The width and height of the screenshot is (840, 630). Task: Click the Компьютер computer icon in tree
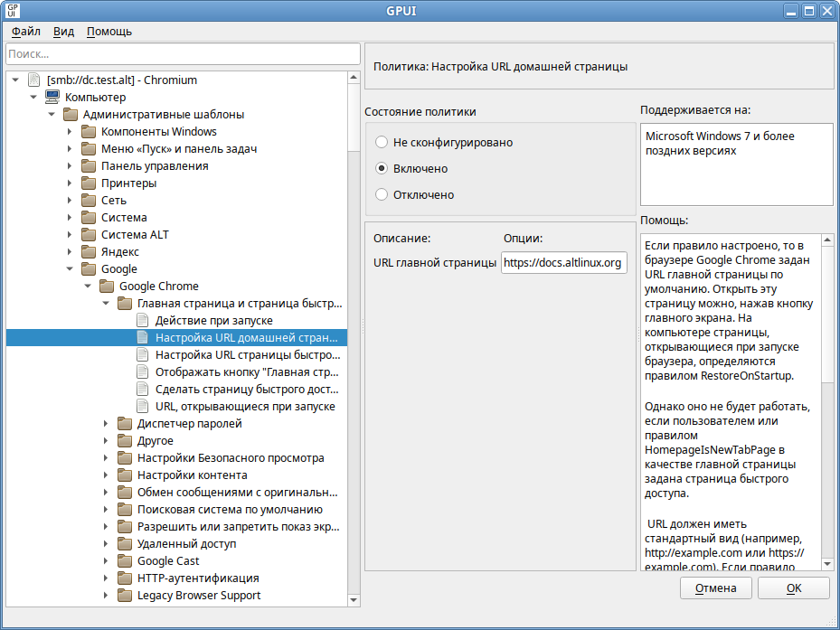point(52,97)
